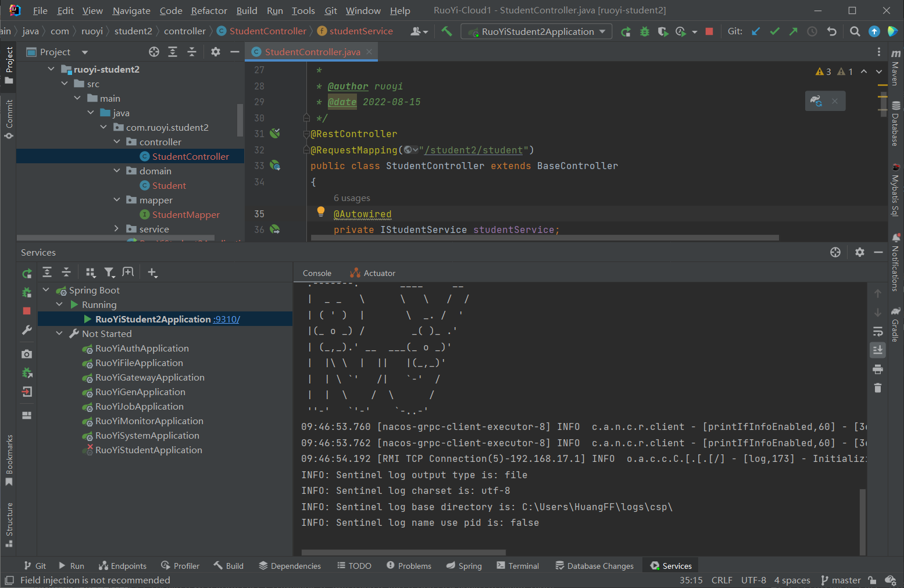Open the 9310 port link

click(227, 319)
